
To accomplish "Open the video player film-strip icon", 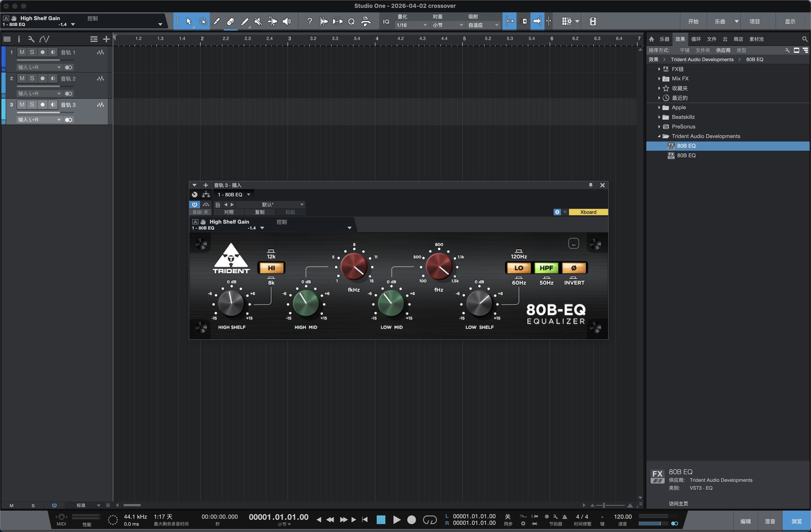I will 593,22.
